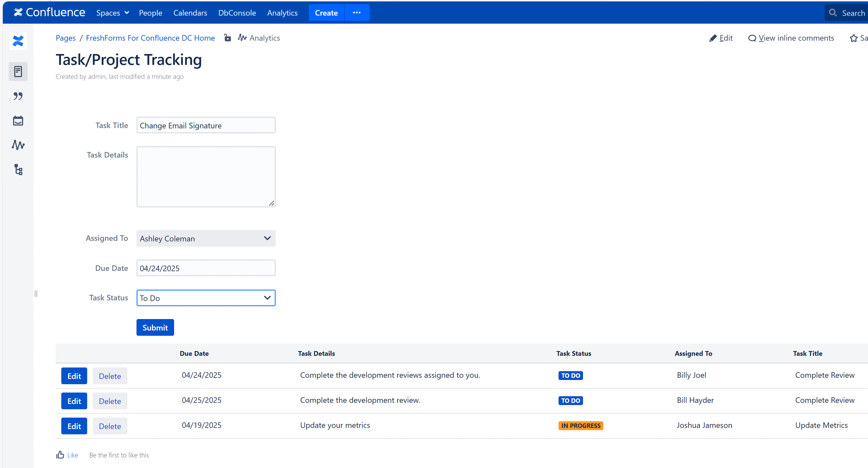This screenshot has height=468, width=868.
Task: Open the DbConsole menu item
Action: pos(237,13)
